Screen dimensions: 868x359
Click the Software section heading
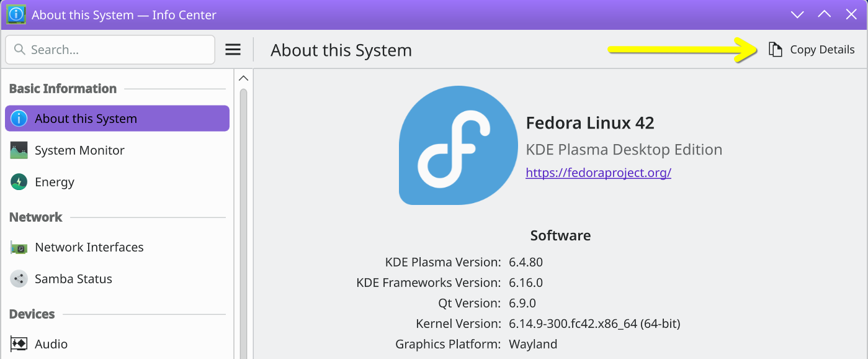pyautogui.click(x=560, y=236)
